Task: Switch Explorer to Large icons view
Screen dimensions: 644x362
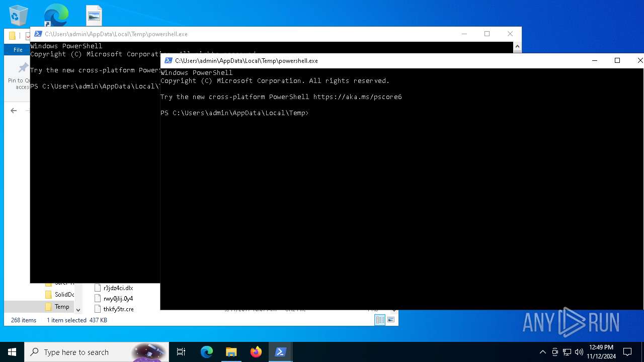Action: tap(391, 320)
